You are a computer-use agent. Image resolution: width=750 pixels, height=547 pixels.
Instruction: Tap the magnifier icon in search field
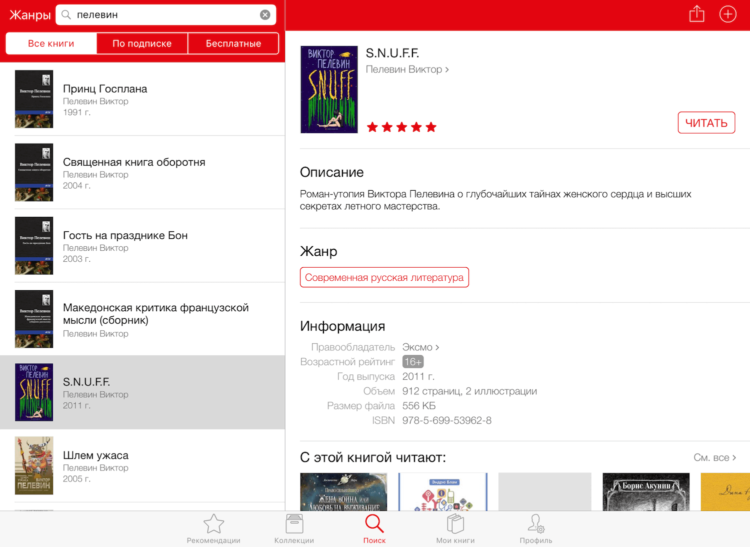[66, 15]
